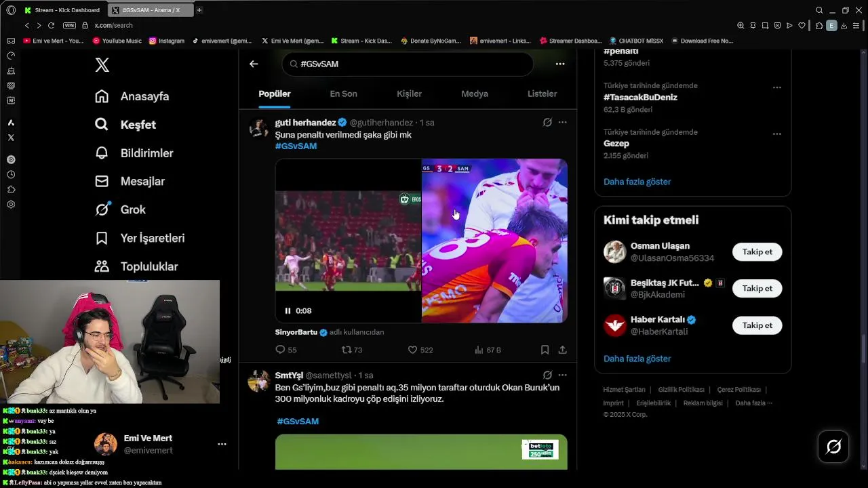Open the YouTube Music bookmark
868x488 pixels.
[117, 41]
